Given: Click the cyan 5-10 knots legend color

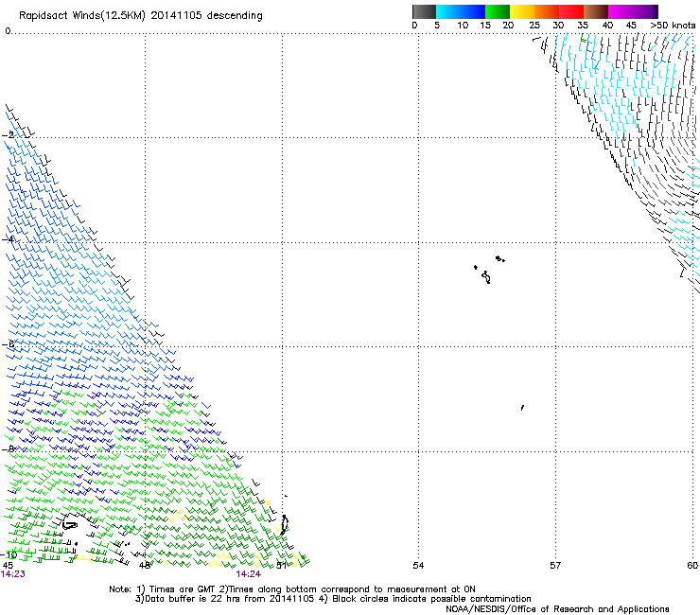Looking at the screenshot, I should tap(448, 11).
